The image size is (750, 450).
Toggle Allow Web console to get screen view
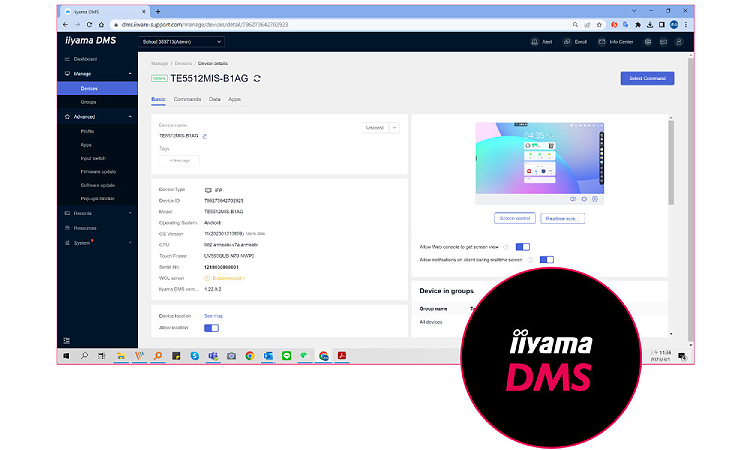tap(523, 246)
